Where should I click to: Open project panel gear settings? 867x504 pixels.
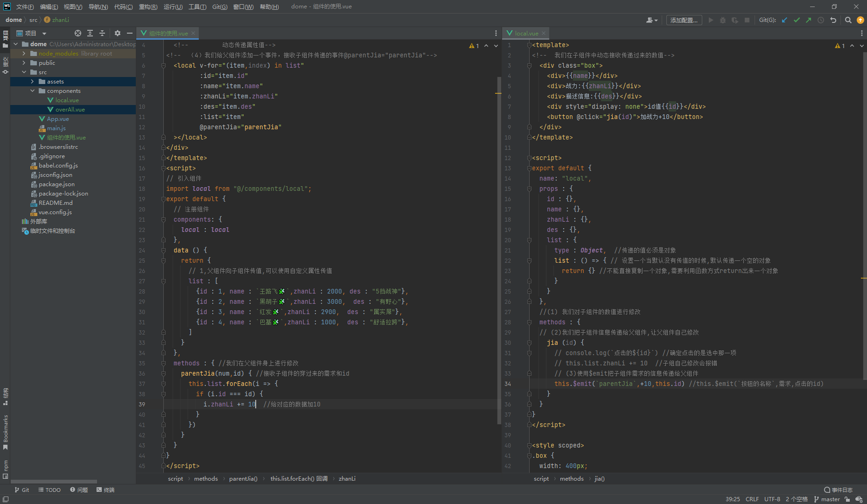pos(118,33)
